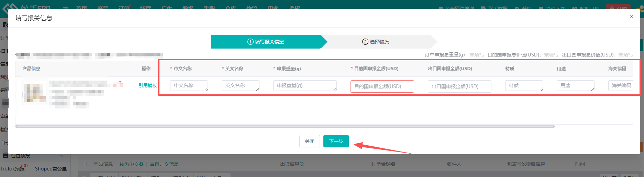The image size is (644, 177).
Task: Select step 1 填写报关信息 tab
Action: point(266,42)
